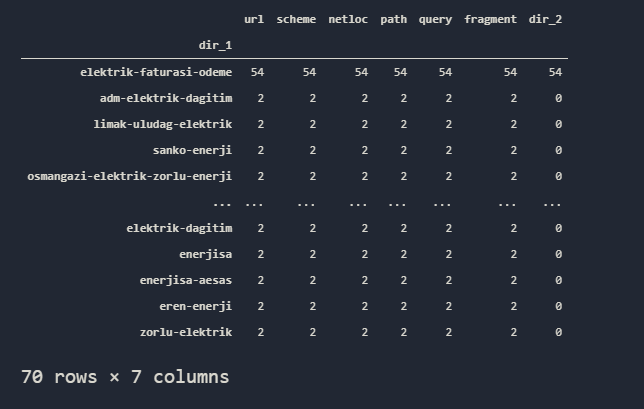Click the url column header
This screenshot has height=409, width=644.
254,19
